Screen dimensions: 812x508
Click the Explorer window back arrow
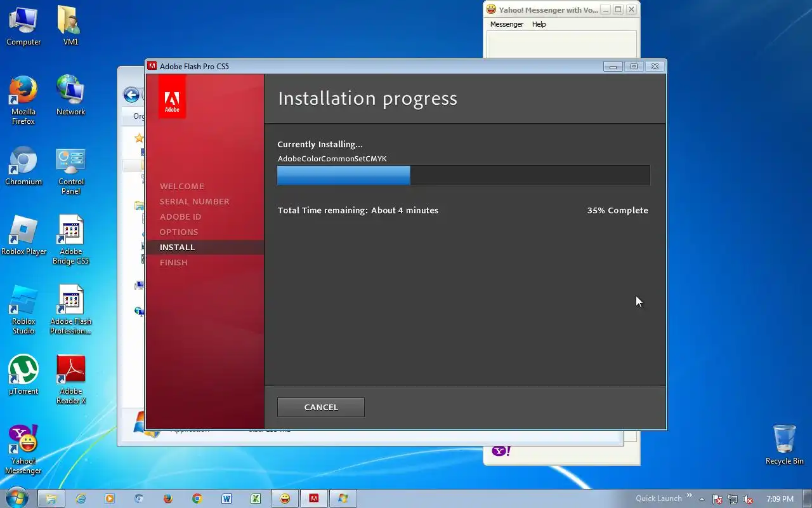(131, 95)
